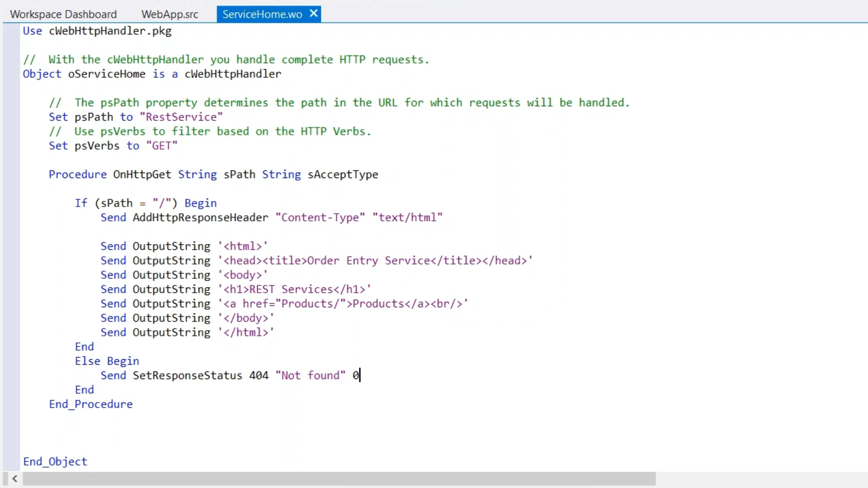Click the left gutter beside the Procedure line
The height and width of the screenshot is (488, 868).
pos(11,174)
